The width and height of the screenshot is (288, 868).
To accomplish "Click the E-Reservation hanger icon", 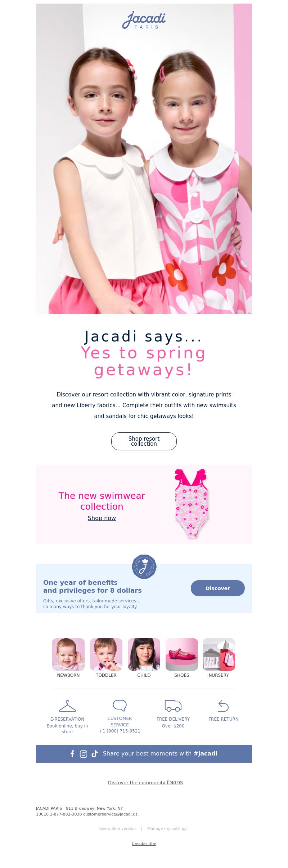I will pyautogui.click(x=67, y=706).
